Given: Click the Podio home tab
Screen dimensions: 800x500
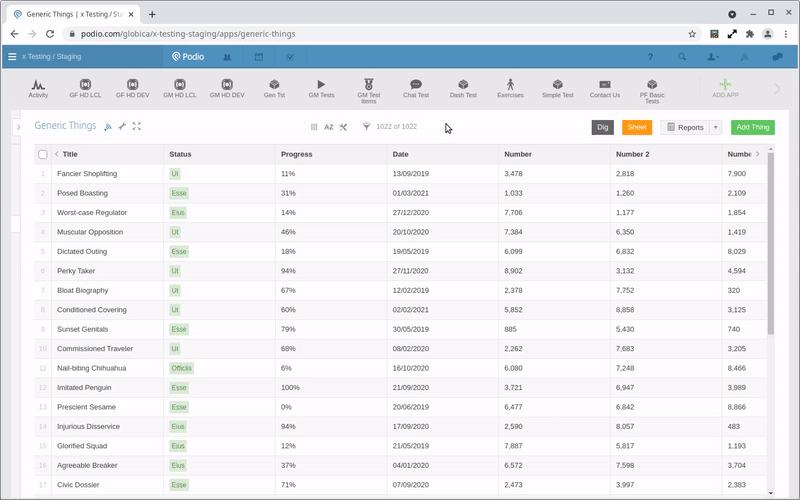Looking at the screenshot, I should pos(188,57).
